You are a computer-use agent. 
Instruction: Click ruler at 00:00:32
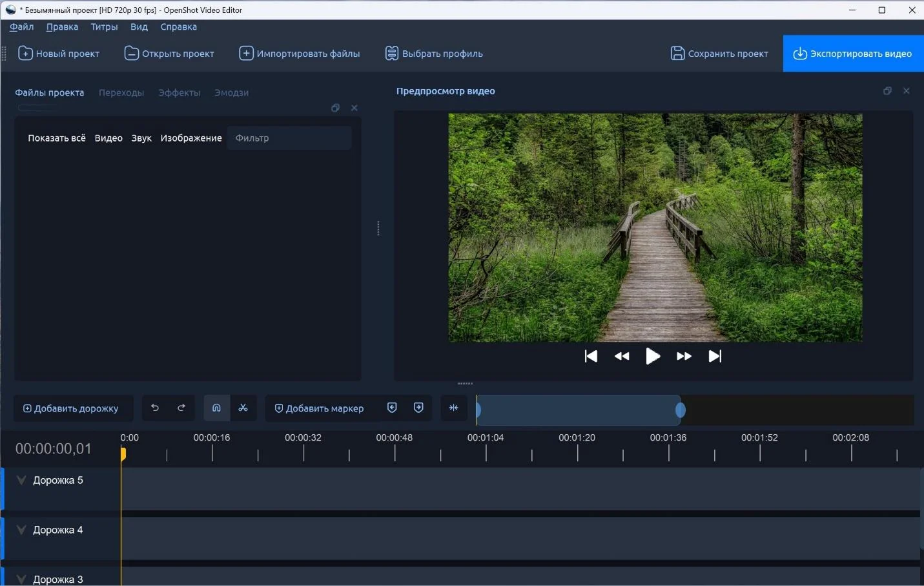303,438
